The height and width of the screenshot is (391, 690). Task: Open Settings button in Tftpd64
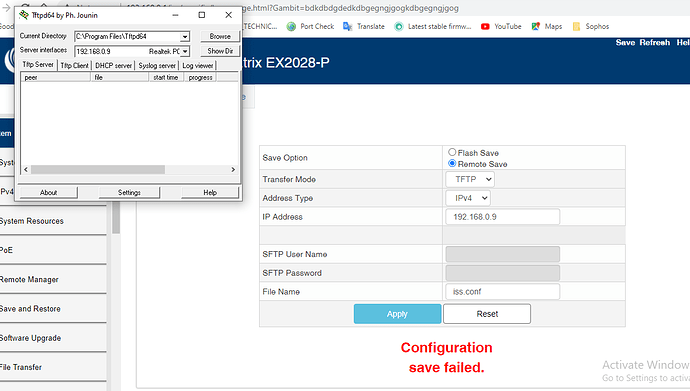[129, 192]
